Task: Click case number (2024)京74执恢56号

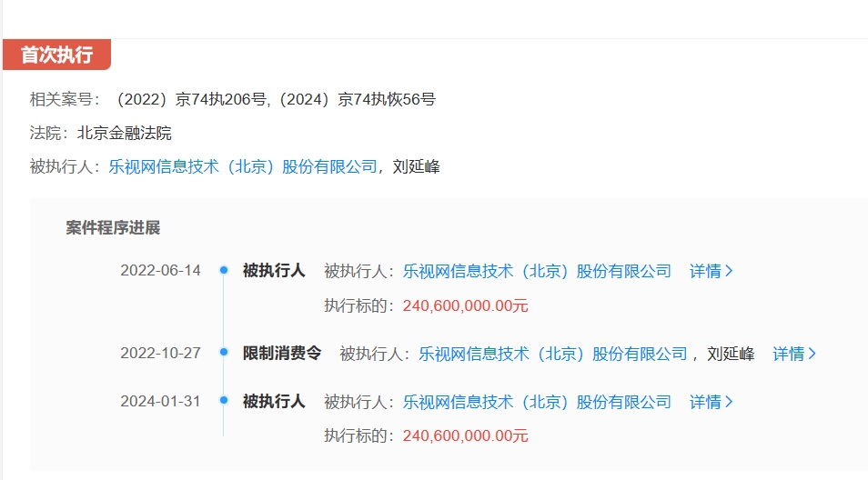Action: pos(357,99)
